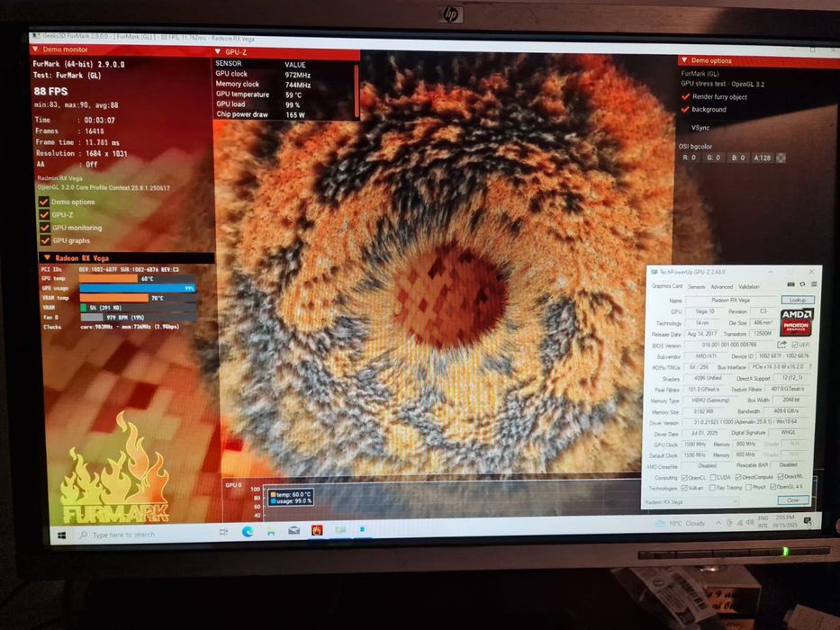Click the AMD Radeon logo in GPU-Z
Image resolution: width=840 pixels, height=630 pixels.
[797, 322]
